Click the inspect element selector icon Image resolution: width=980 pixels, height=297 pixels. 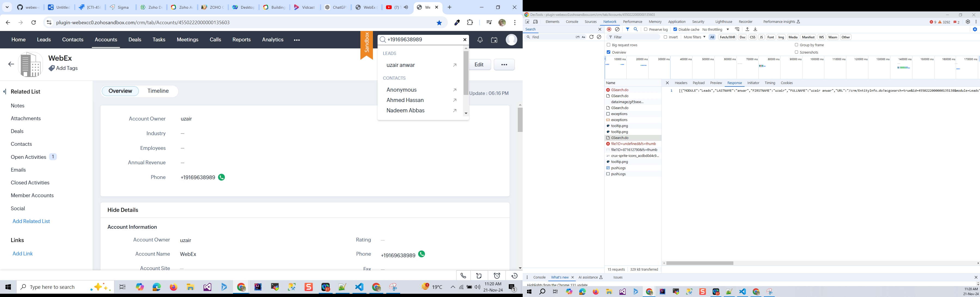527,22
